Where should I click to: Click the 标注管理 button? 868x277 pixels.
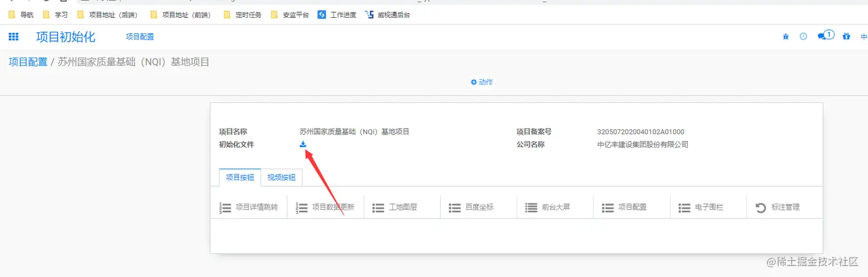pos(785,207)
